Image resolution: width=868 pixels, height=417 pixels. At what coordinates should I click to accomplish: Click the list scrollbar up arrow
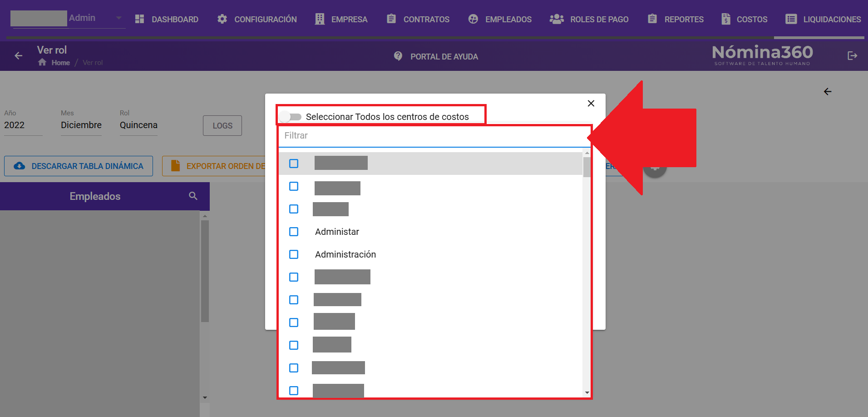pyautogui.click(x=587, y=153)
